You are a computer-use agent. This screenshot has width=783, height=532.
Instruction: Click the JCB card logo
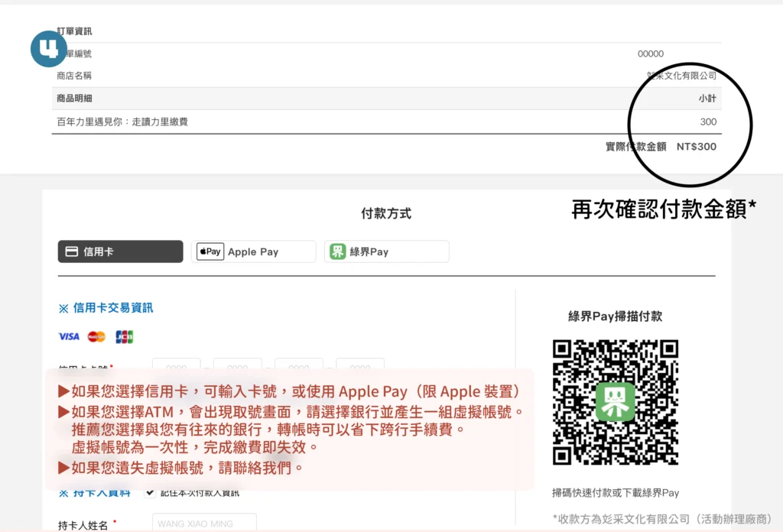point(124,336)
